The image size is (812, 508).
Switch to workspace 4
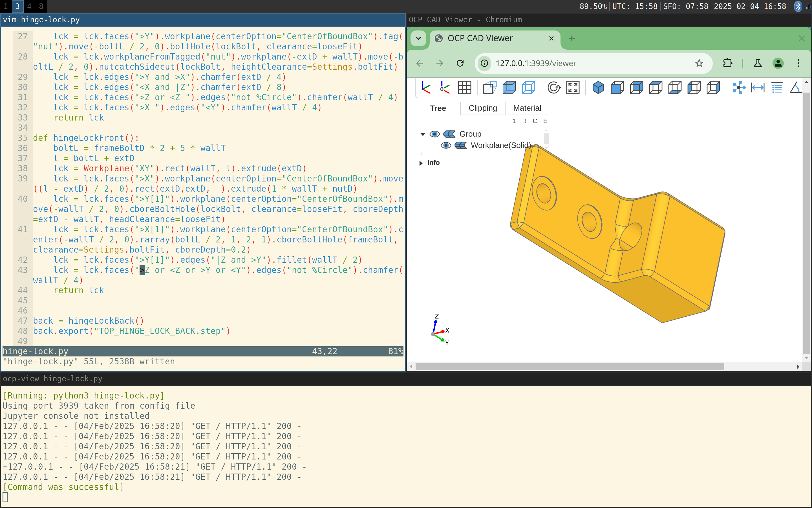29,6
